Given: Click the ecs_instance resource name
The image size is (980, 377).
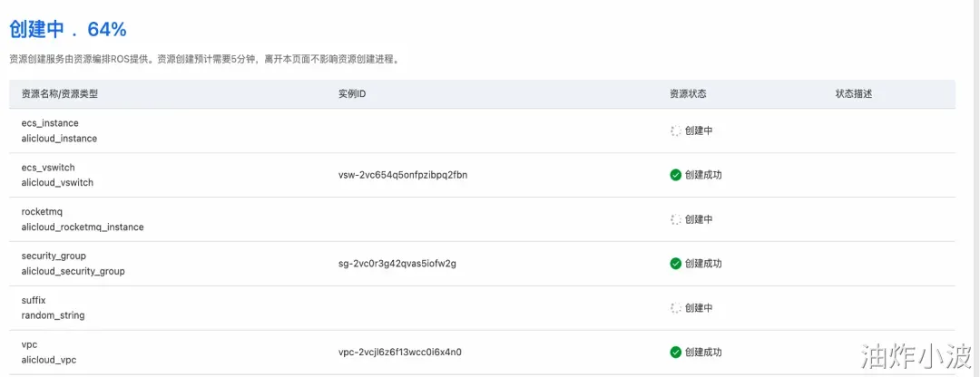Looking at the screenshot, I should (x=50, y=123).
